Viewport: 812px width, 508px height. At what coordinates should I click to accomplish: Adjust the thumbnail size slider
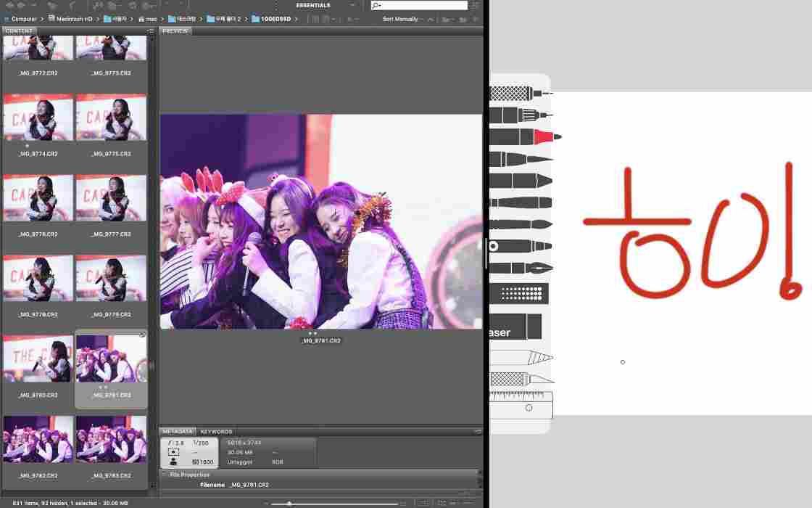point(289,501)
